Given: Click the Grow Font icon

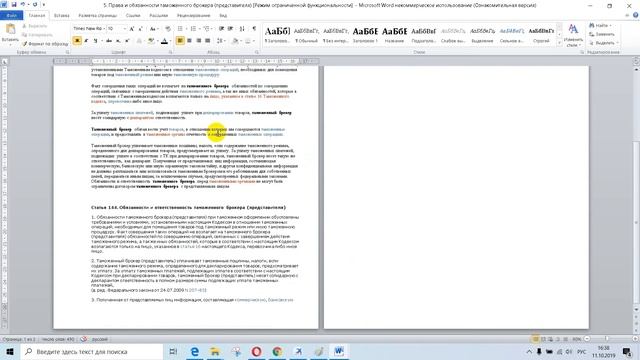Looking at the screenshot, I should click(x=131, y=29).
